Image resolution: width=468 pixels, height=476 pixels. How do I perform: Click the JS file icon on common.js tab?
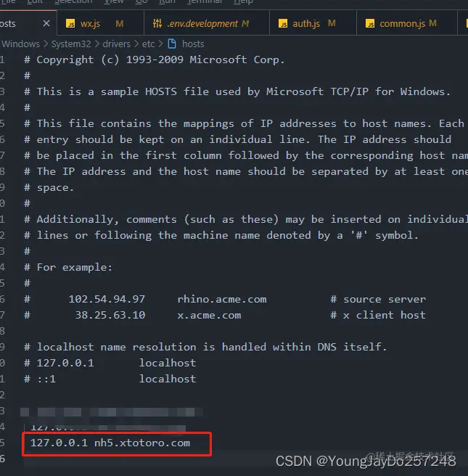[x=370, y=23]
